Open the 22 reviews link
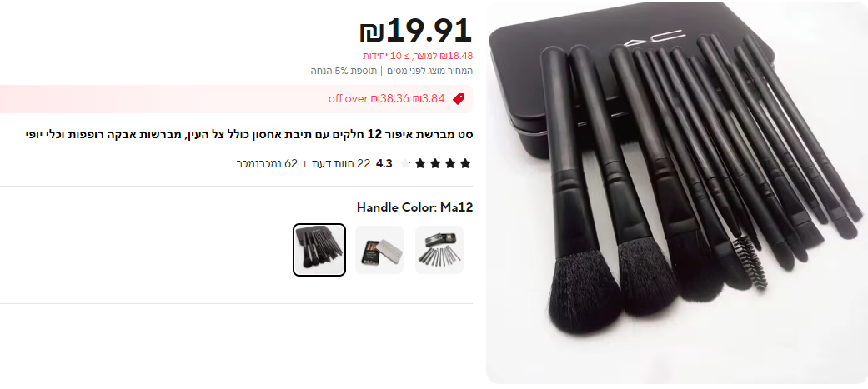Viewport: 868px width, 389px height. point(341,163)
